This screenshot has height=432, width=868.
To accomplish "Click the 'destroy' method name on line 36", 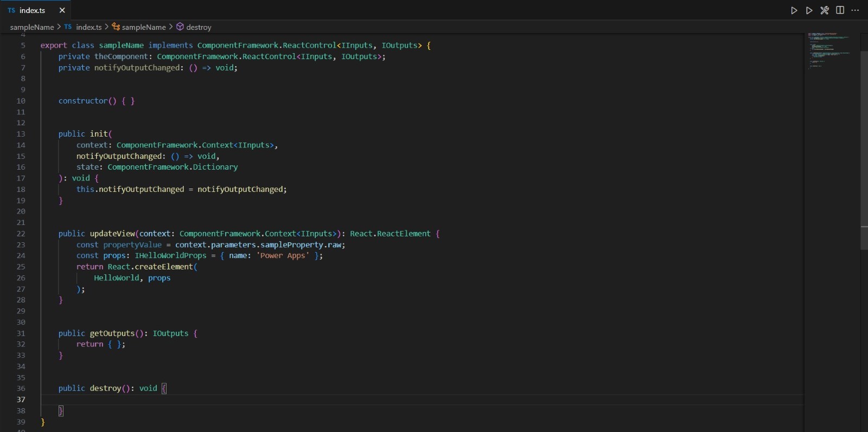I will point(105,389).
